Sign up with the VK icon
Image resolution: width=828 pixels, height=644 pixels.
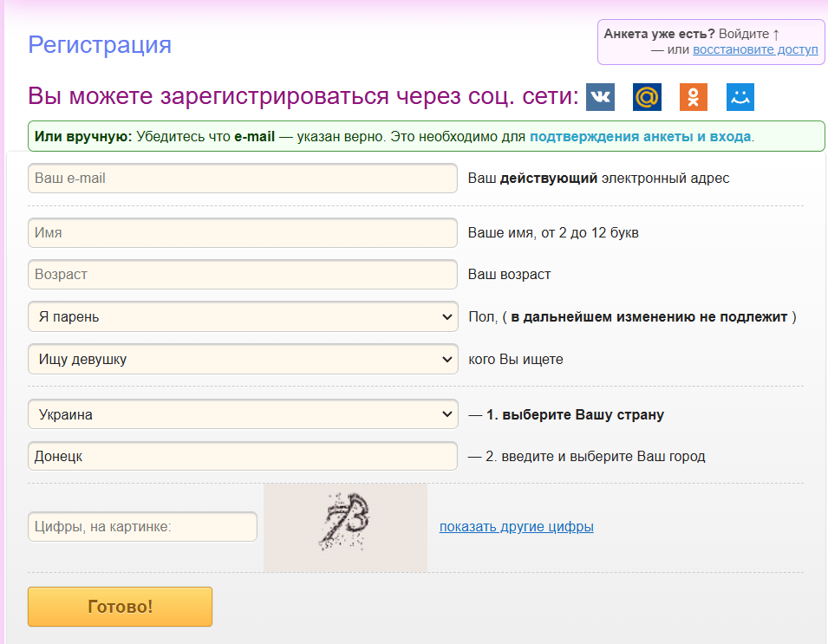[600, 97]
